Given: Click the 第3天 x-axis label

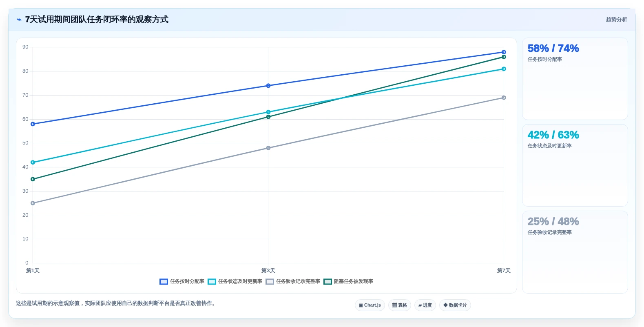Looking at the screenshot, I should click(268, 271).
